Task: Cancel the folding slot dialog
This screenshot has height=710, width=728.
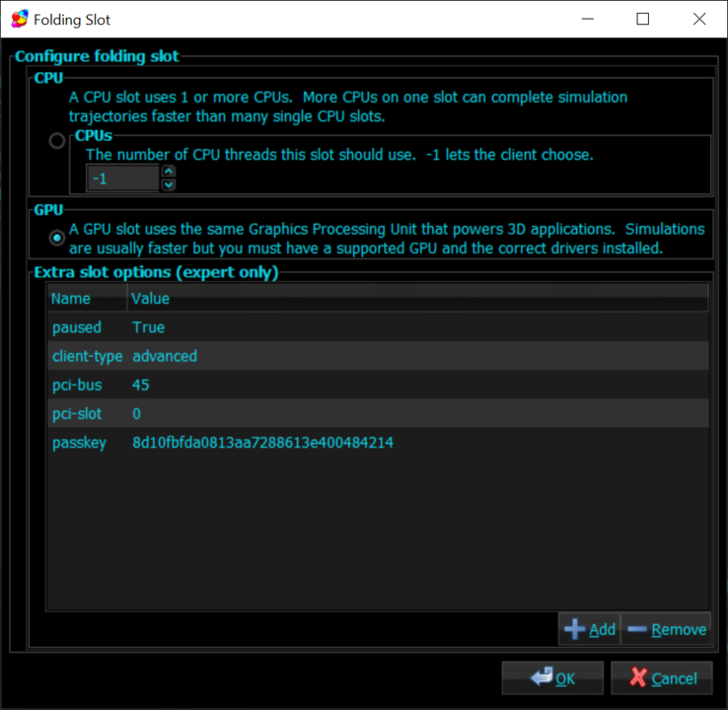Action: 661,677
